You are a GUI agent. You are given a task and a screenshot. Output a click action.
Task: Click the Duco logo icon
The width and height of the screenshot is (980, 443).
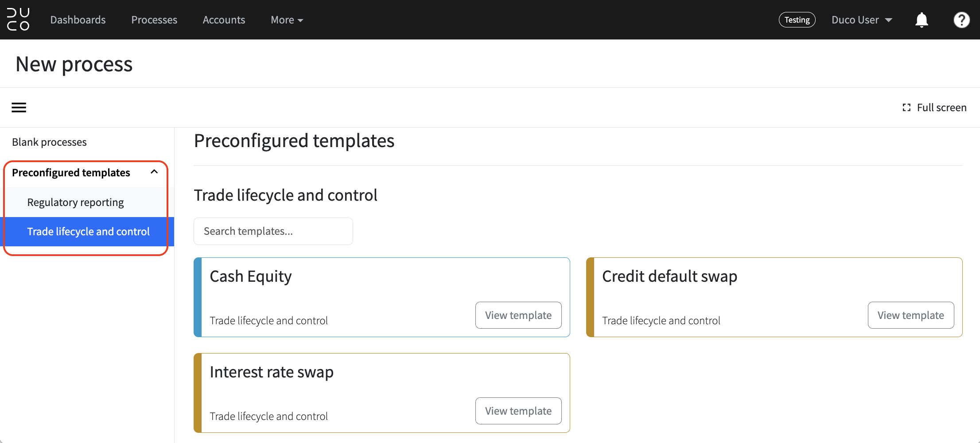click(18, 19)
